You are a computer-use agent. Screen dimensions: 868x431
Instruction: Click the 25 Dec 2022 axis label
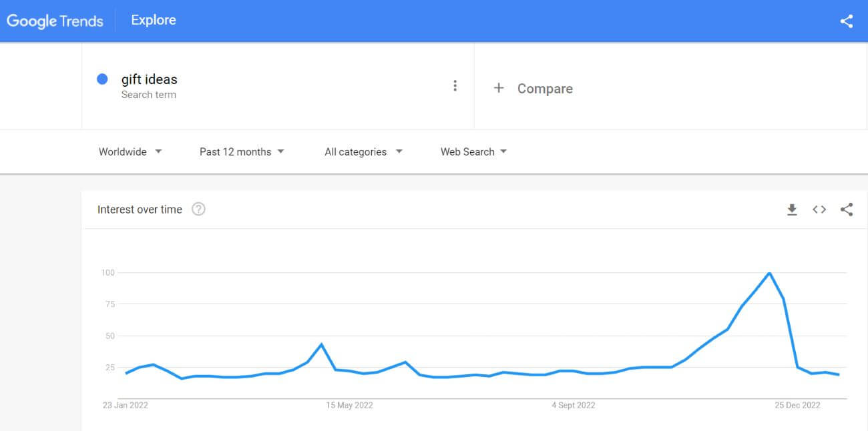coord(797,405)
